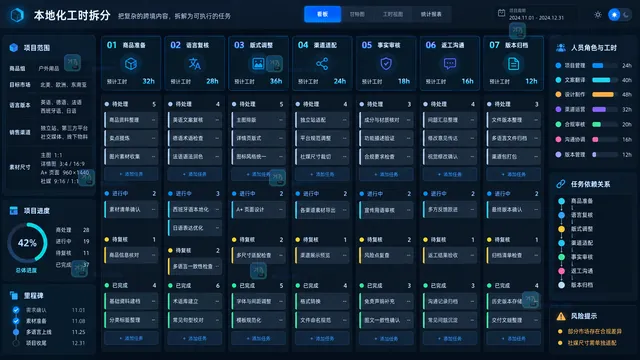Select the picture icon in stage 03 card

(258, 64)
